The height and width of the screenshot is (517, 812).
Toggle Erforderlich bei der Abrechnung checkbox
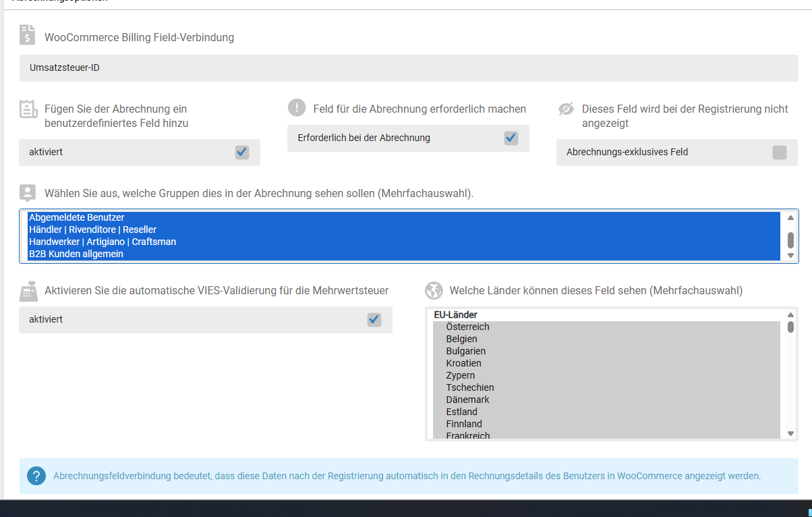tap(511, 138)
